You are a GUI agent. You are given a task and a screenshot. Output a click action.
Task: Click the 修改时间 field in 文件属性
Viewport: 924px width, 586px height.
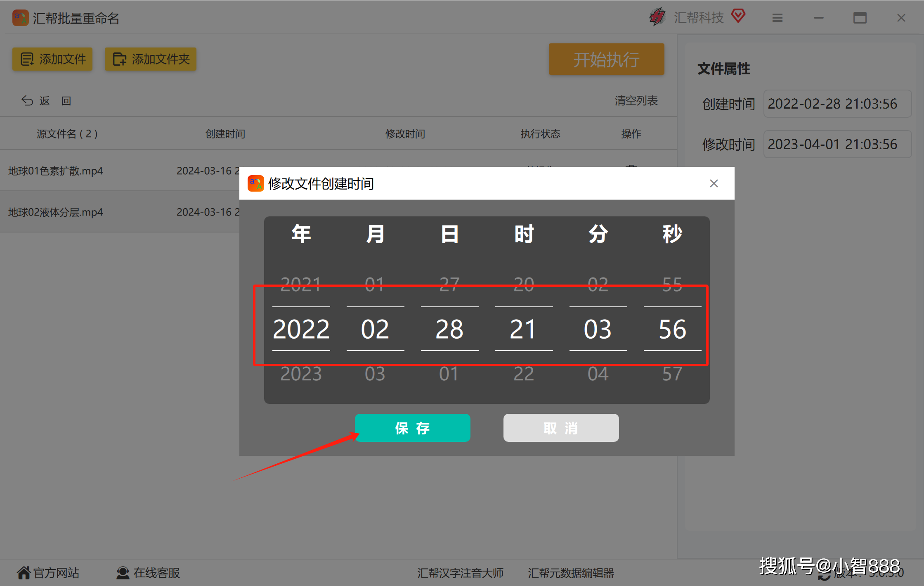[x=837, y=144]
